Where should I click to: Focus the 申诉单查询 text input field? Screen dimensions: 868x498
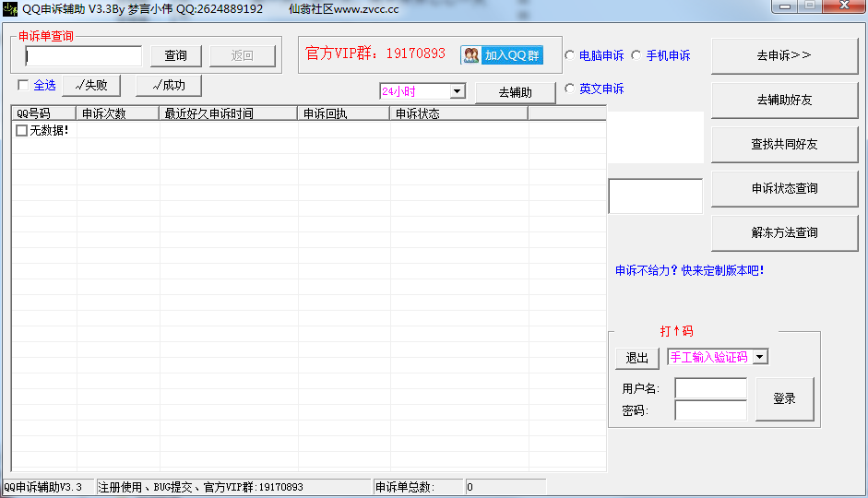[x=83, y=56]
